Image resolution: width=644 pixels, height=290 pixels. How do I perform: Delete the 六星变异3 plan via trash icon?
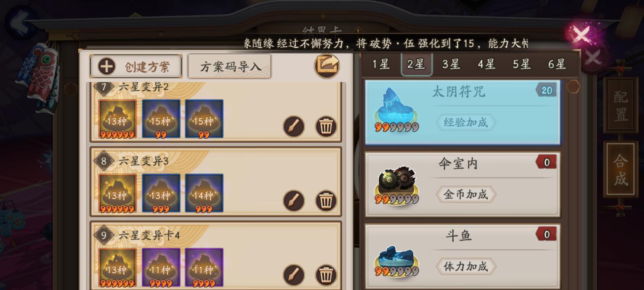point(326,201)
